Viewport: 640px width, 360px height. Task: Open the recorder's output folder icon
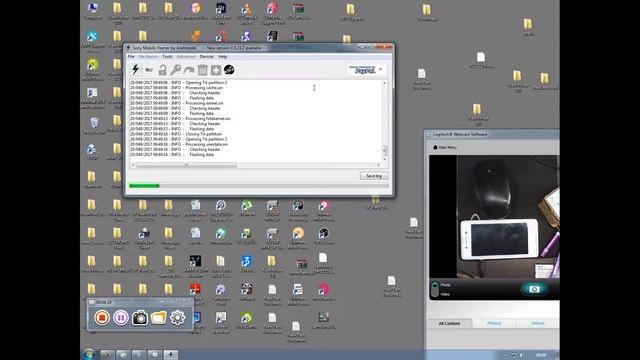pos(158,318)
